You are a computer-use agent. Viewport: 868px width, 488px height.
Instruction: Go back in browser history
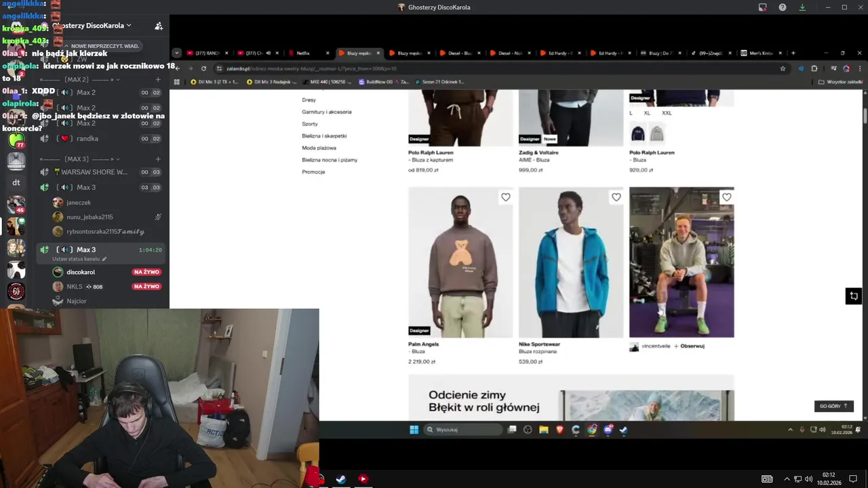click(178, 68)
